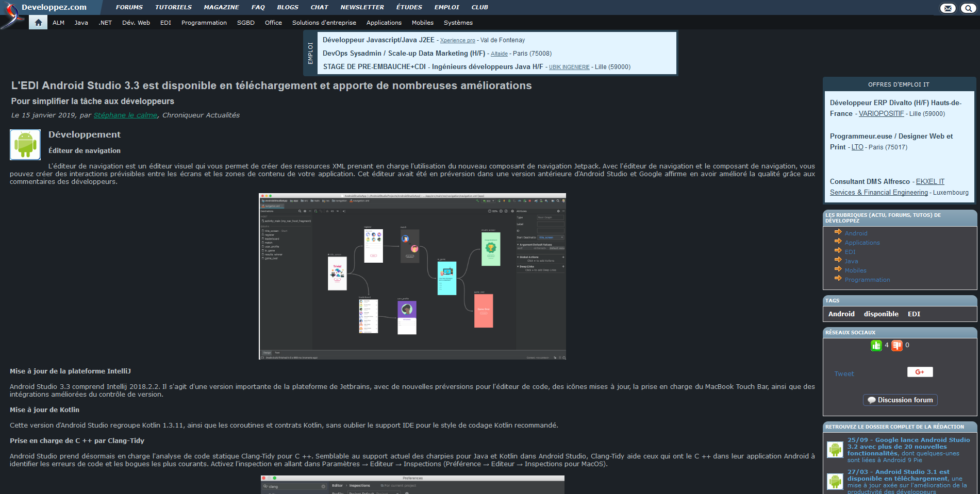
Task: Open the NEWSLETTER menu
Action: tap(362, 7)
